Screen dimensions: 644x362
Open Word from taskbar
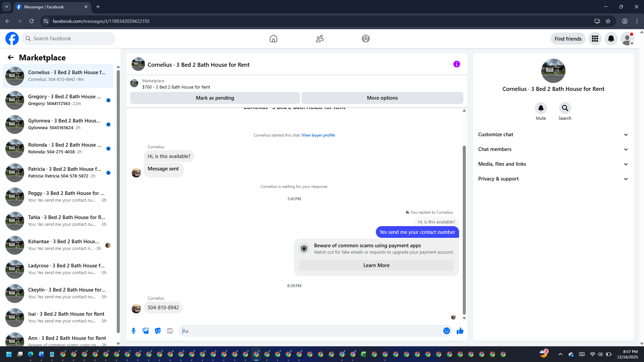[x=41, y=354]
